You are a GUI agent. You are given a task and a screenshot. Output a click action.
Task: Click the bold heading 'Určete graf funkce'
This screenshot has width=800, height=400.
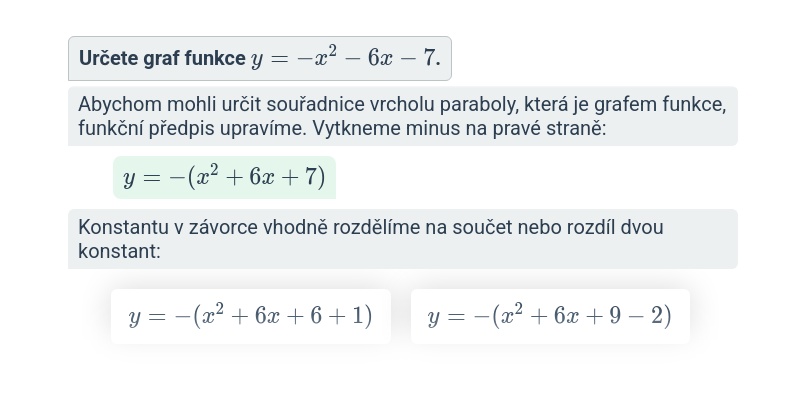click(162, 58)
